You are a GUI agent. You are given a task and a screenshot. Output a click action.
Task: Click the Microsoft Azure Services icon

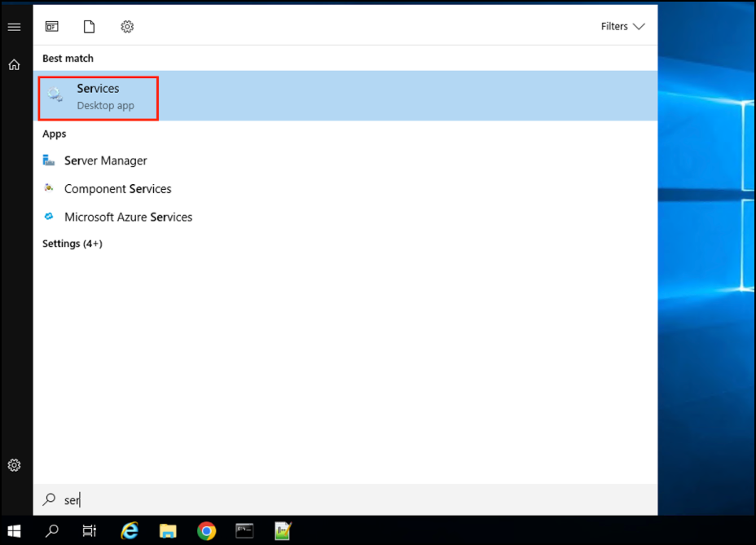[x=49, y=216]
